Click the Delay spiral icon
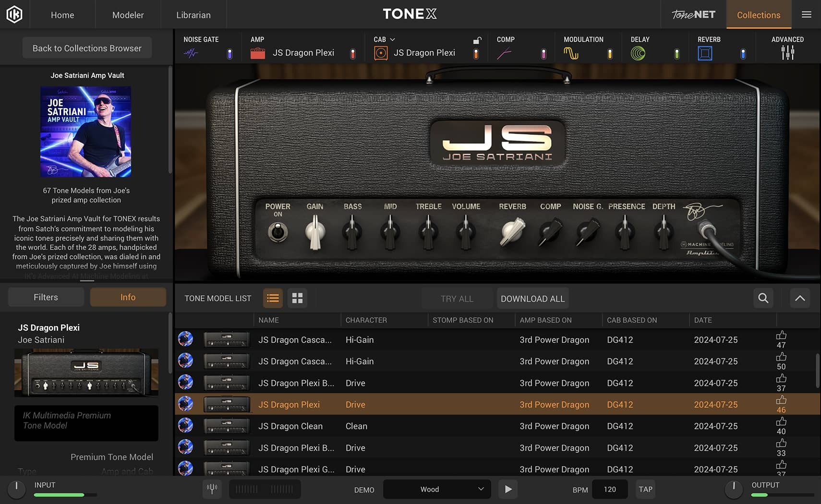Viewport: 821px width, 504px height. (x=638, y=53)
